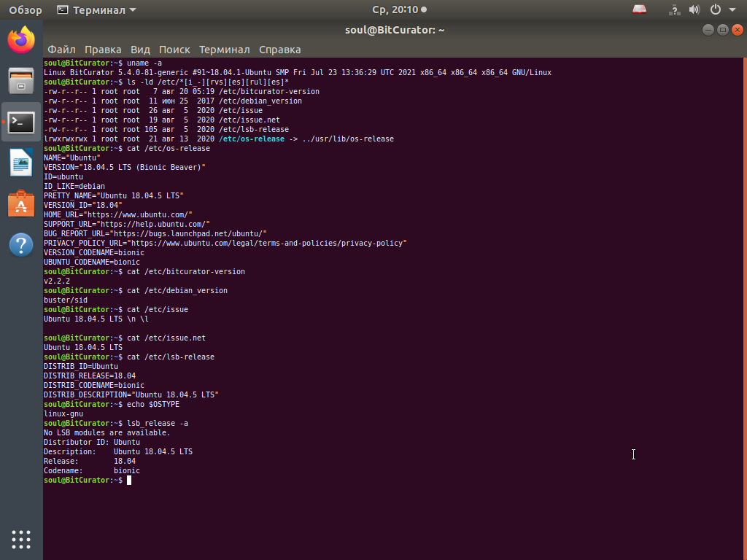Click the soul@BitCurator: ~ window title

pos(395,30)
